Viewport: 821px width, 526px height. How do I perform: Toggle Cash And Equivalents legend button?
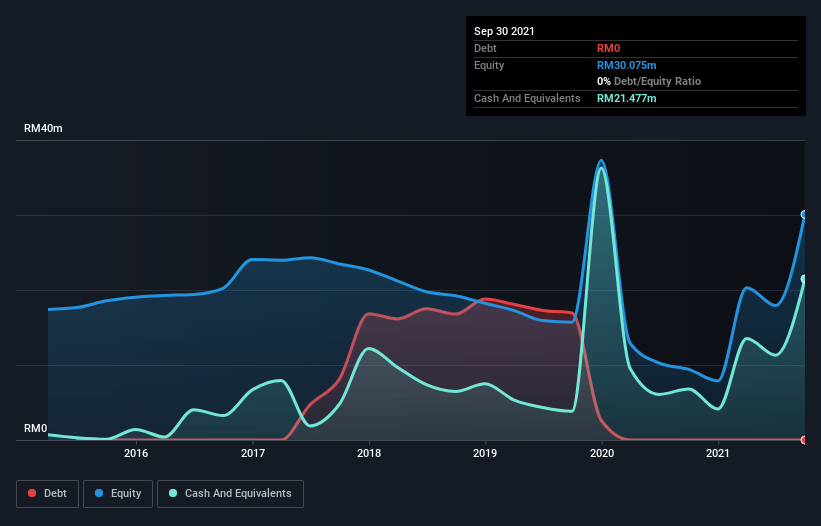230,494
